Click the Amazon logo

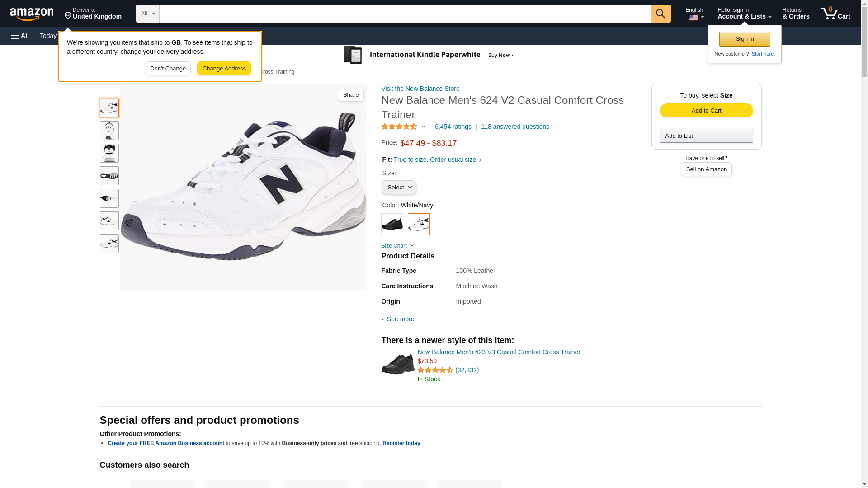click(x=32, y=14)
